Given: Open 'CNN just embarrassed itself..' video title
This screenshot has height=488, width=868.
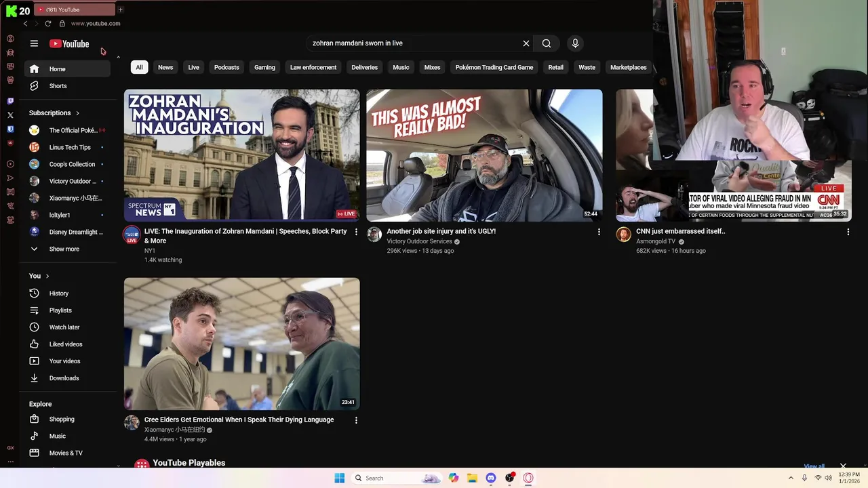Looking at the screenshot, I should pos(681,231).
